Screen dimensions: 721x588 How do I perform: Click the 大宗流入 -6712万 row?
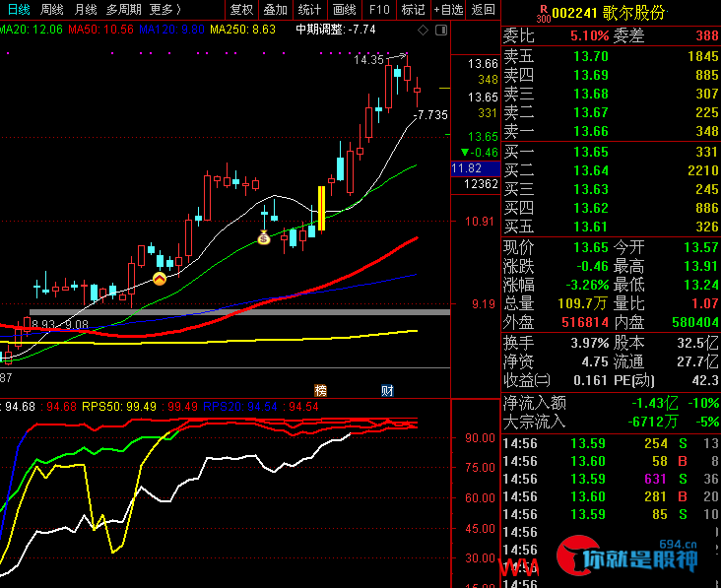pos(611,422)
